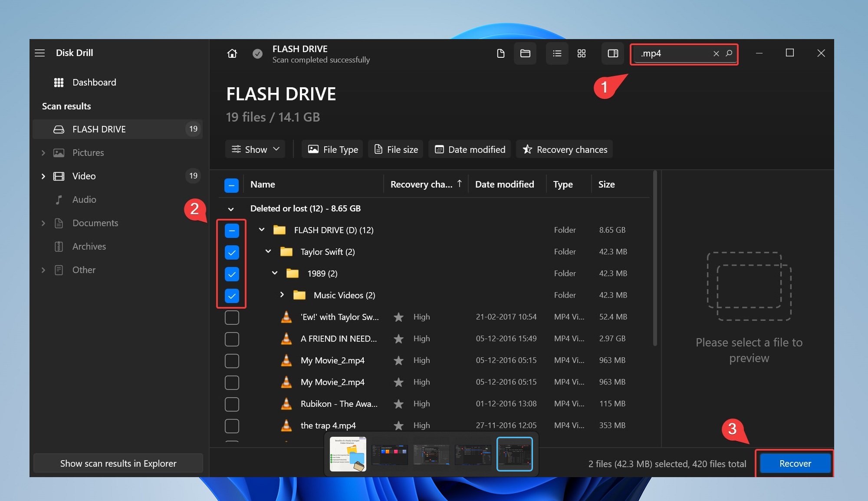Select the grid view icon
Image resolution: width=868 pixels, height=501 pixels.
tap(581, 54)
